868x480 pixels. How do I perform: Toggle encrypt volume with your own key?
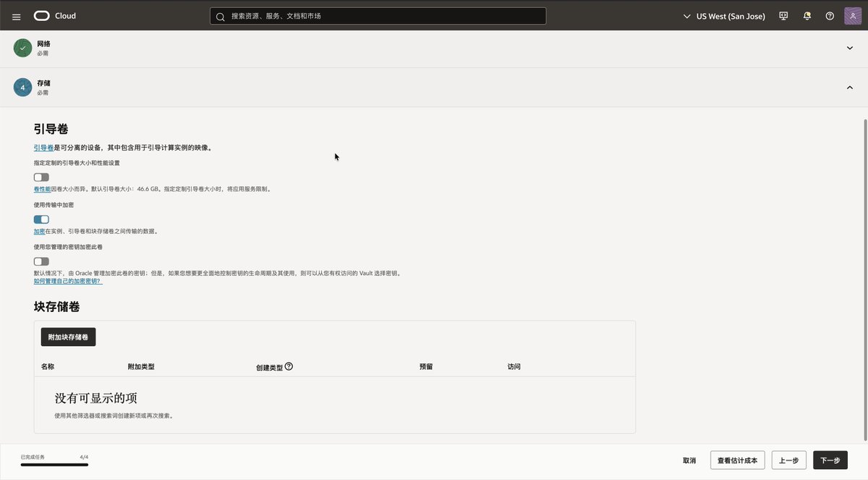click(x=41, y=261)
